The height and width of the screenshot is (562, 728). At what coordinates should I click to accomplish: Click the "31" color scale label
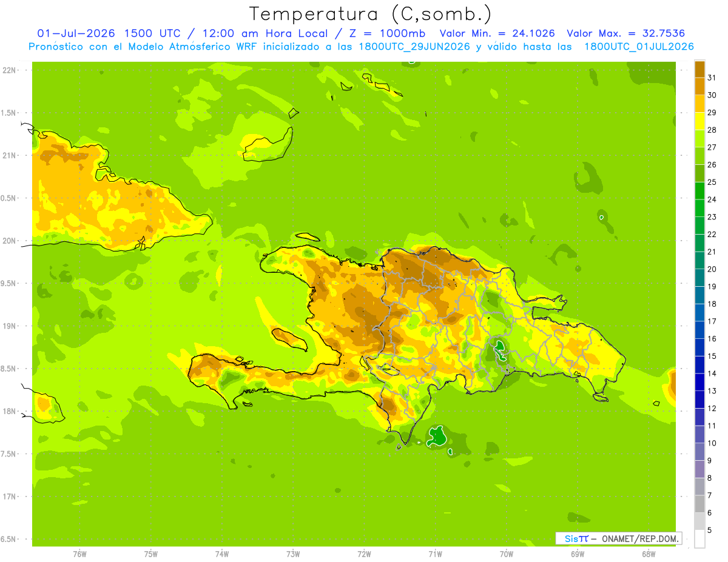click(712, 78)
